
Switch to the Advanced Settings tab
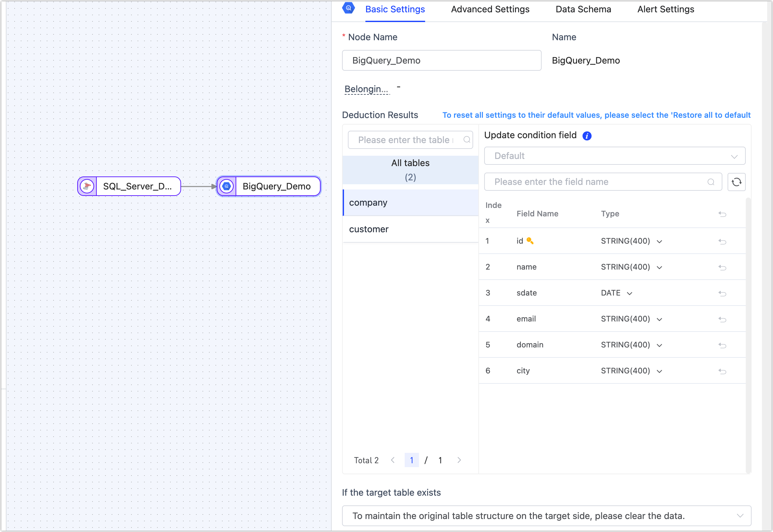(490, 9)
